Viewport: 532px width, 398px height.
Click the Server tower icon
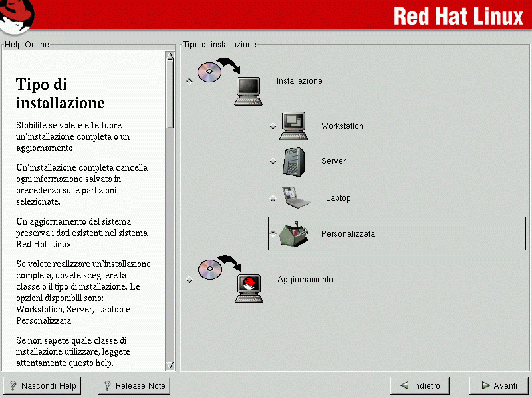click(x=293, y=161)
